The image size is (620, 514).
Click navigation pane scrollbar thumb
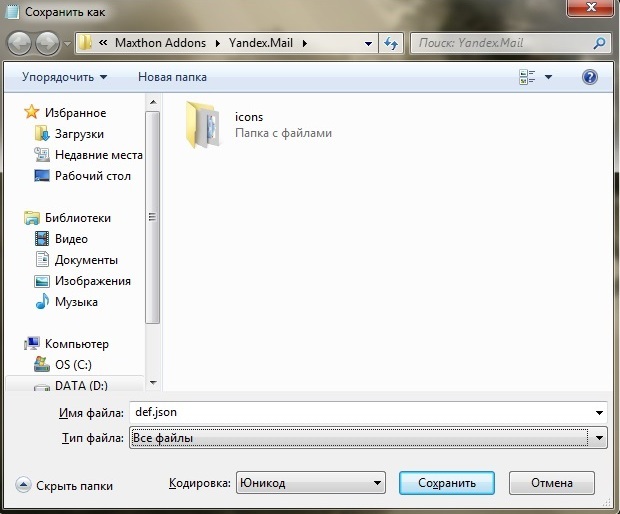pos(153,217)
